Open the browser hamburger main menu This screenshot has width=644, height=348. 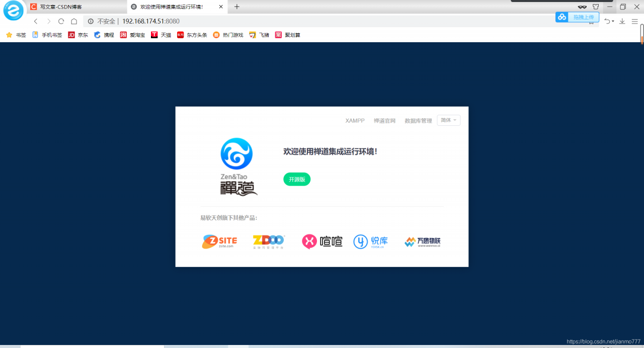click(634, 21)
